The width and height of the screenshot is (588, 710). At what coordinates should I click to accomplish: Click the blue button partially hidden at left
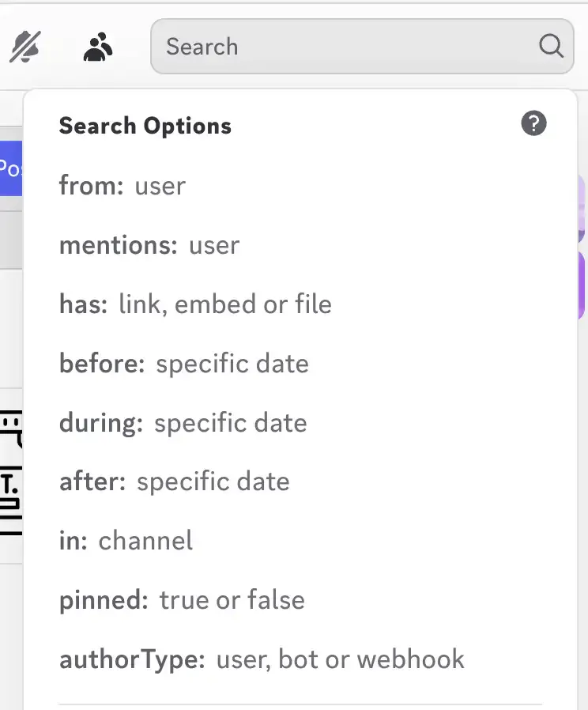coord(11,168)
